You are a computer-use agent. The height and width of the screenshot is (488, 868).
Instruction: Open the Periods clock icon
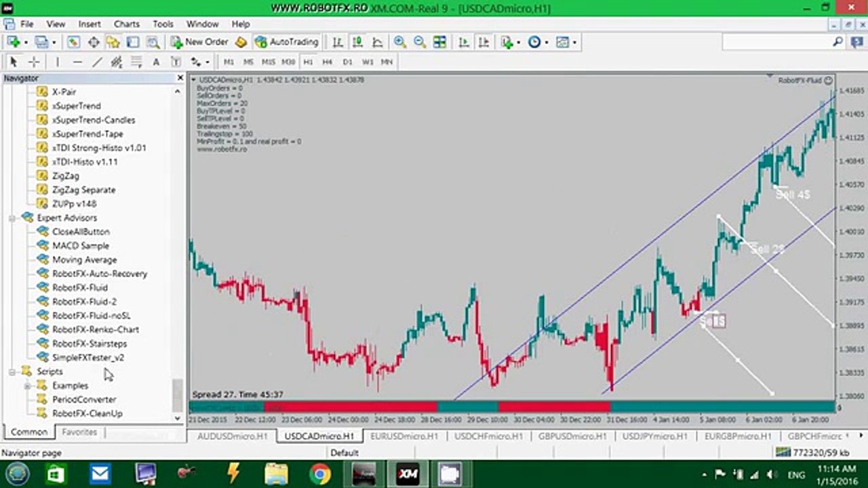[534, 42]
